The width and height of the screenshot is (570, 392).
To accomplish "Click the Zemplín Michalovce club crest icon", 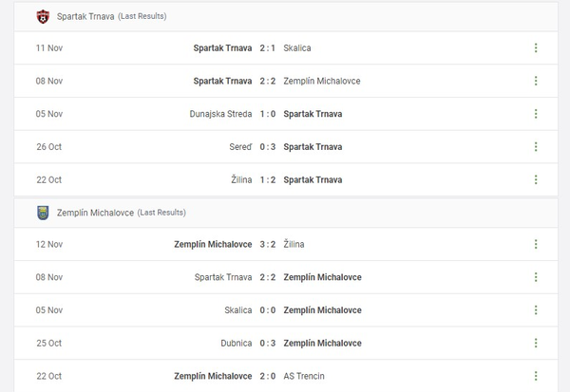I will [43, 213].
